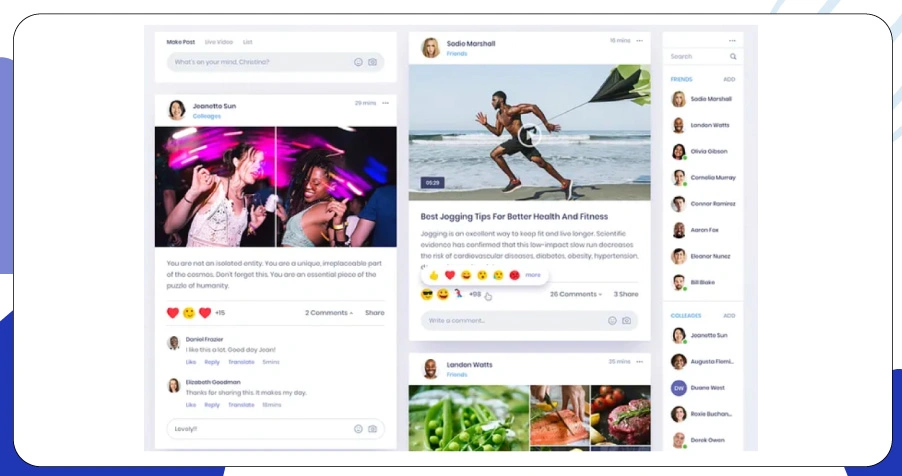
Task: Open Sadie Marshall's avatar on the post header
Action: [x=430, y=48]
